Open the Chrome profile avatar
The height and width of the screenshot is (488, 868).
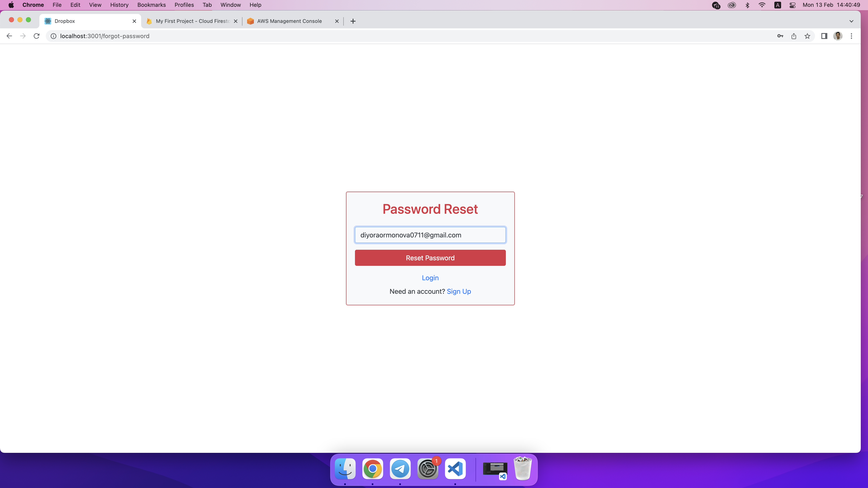click(838, 36)
